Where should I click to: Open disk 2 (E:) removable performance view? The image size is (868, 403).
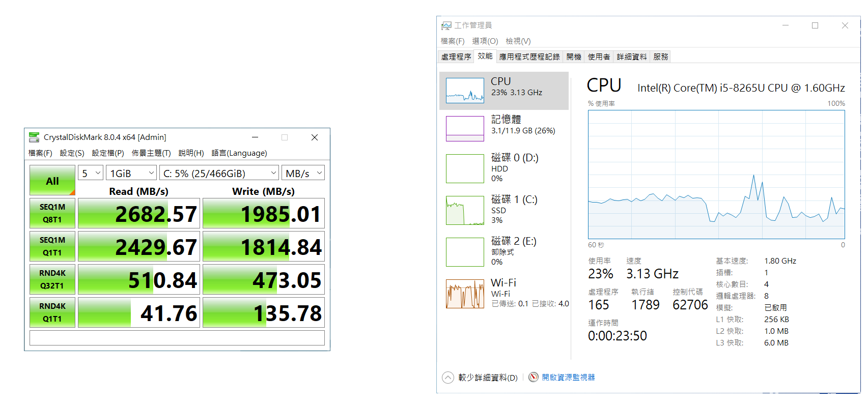(x=464, y=252)
